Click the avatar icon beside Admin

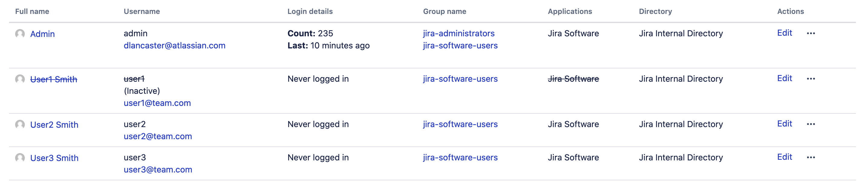20,34
